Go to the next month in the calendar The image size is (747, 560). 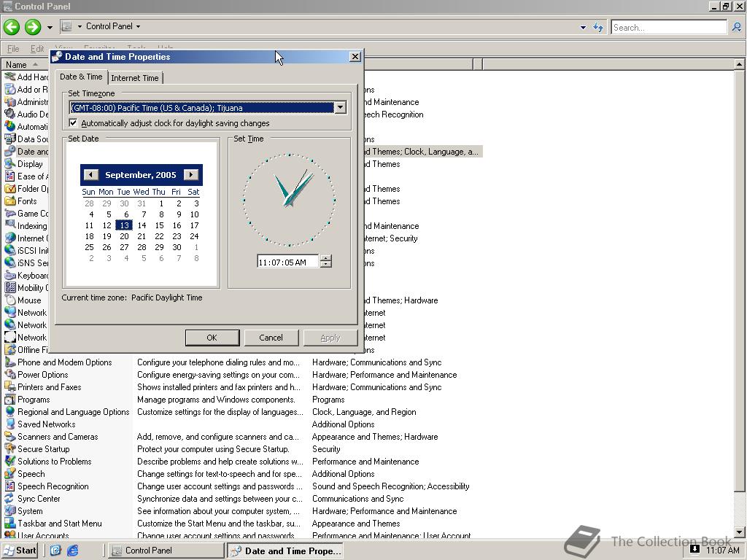[x=191, y=175]
